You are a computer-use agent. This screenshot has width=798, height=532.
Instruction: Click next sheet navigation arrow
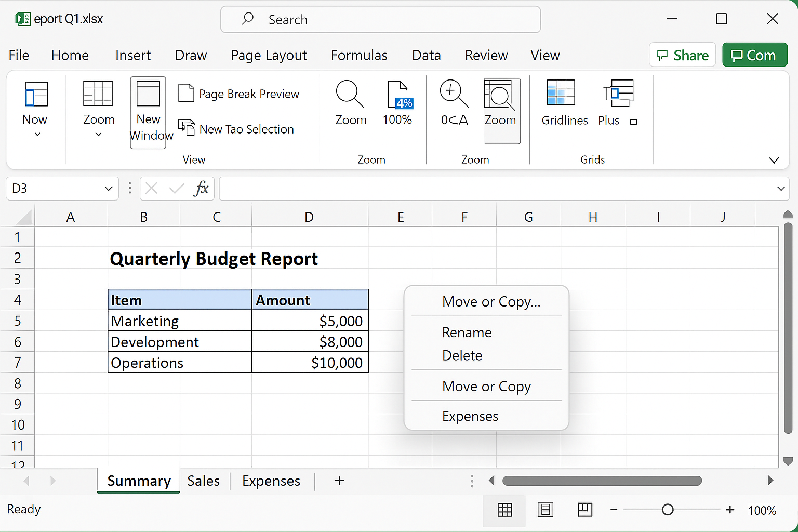[x=52, y=481]
